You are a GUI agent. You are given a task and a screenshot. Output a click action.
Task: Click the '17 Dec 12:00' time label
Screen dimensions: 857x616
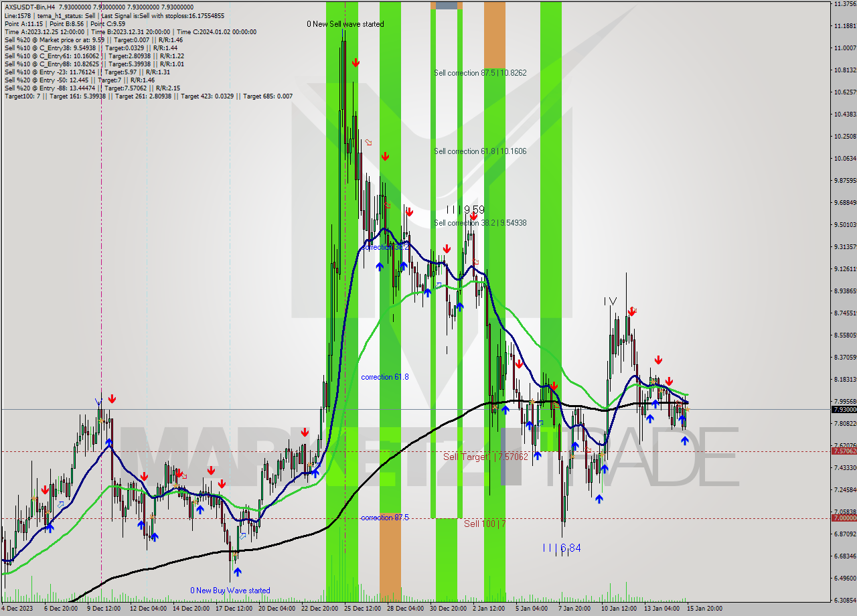tap(234, 609)
